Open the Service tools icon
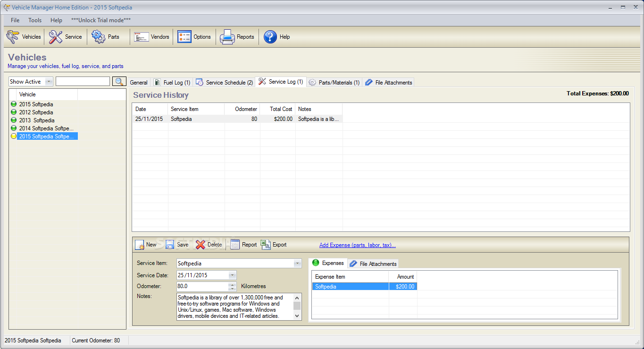 click(56, 37)
